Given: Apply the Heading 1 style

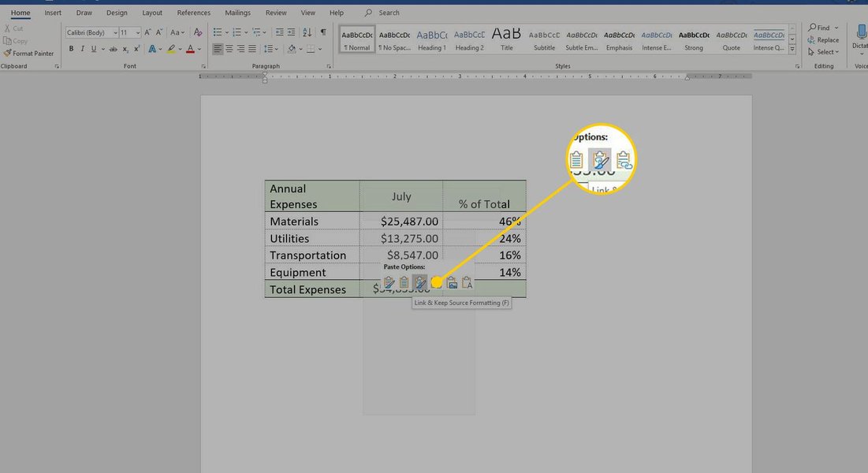Looking at the screenshot, I should 432,39.
